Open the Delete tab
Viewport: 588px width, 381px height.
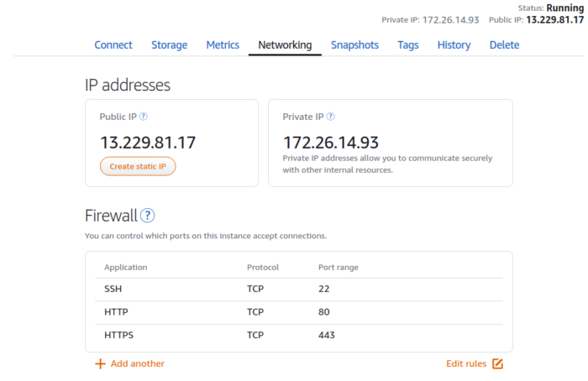504,45
